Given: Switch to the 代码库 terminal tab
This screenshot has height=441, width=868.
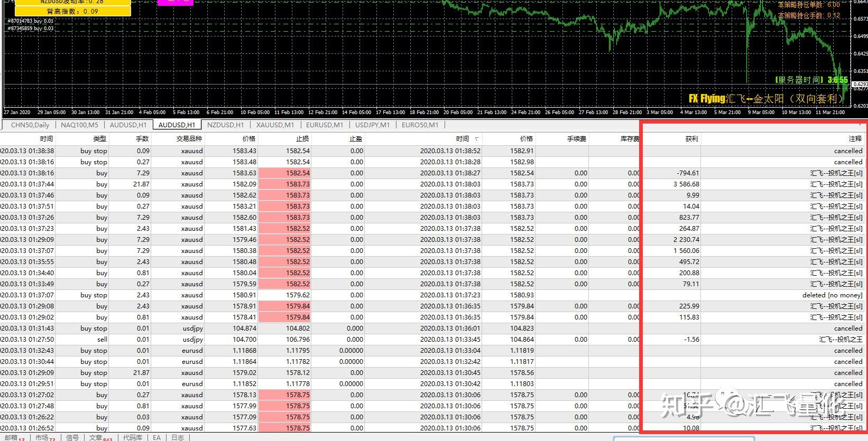Looking at the screenshot, I should point(133,437).
